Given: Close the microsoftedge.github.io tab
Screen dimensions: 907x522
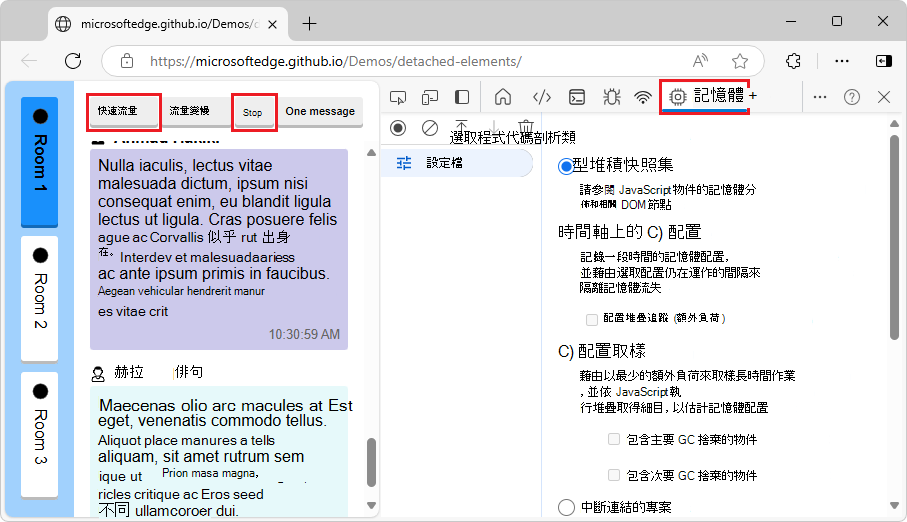Looking at the screenshot, I should coord(272,24).
